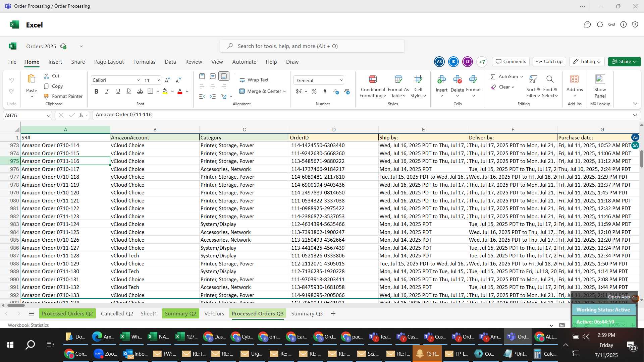The width and height of the screenshot is (644, 362).
Task: Click the Comments button
Action: click(511, 62)
